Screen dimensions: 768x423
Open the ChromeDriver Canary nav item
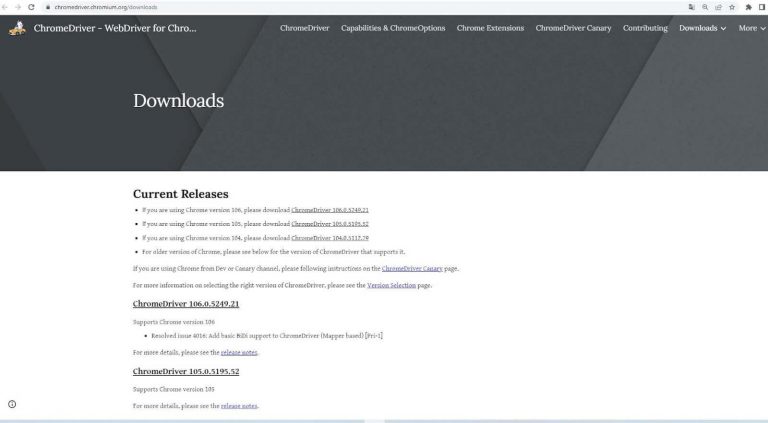(573, 28)
